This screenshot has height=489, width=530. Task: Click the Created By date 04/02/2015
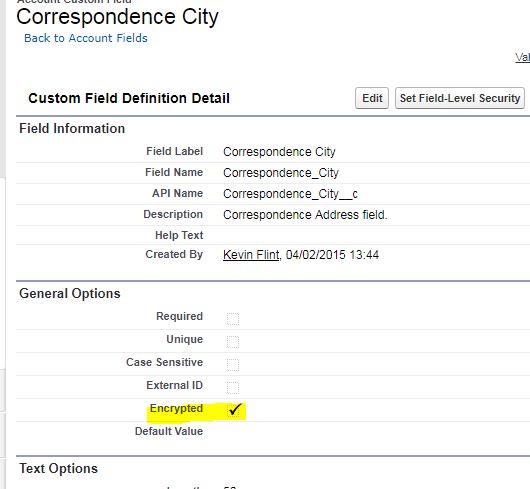[x=316, y=254]
